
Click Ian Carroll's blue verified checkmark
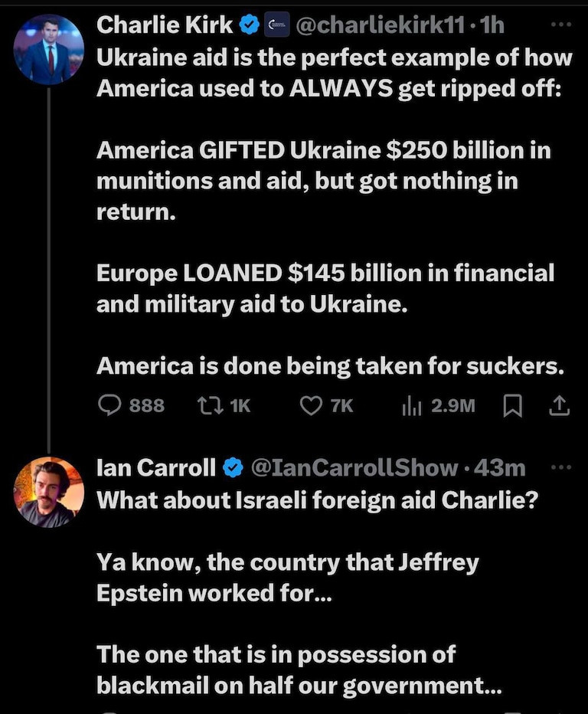coord(233,466)
